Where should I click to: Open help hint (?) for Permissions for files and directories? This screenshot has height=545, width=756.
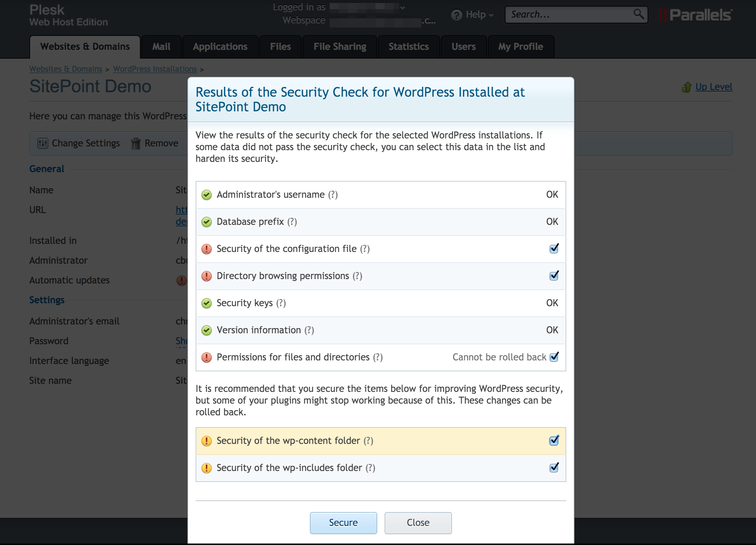[x=378, y=357]
